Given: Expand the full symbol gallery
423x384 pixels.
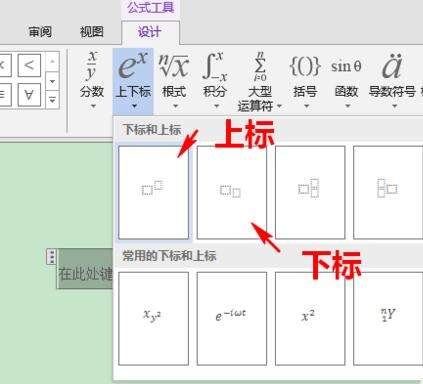Looking at the screenshot, I should point(52,100).
